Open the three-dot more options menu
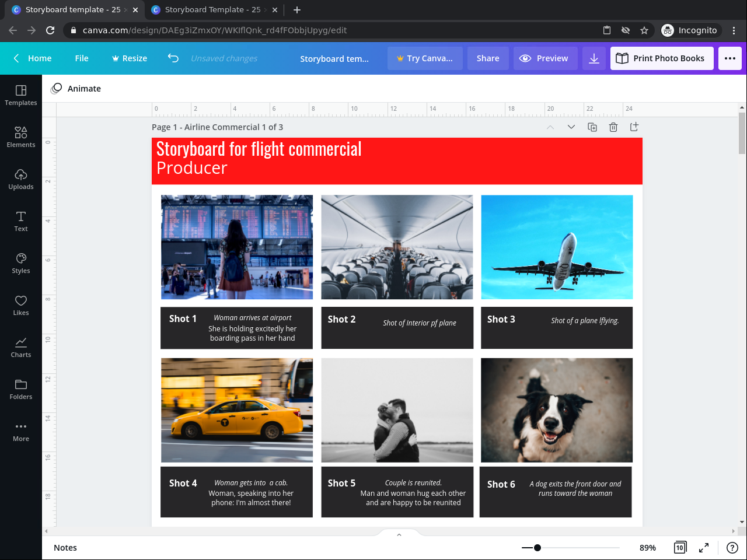The height and width of the screenshot is (560, 747). (730, 58)
